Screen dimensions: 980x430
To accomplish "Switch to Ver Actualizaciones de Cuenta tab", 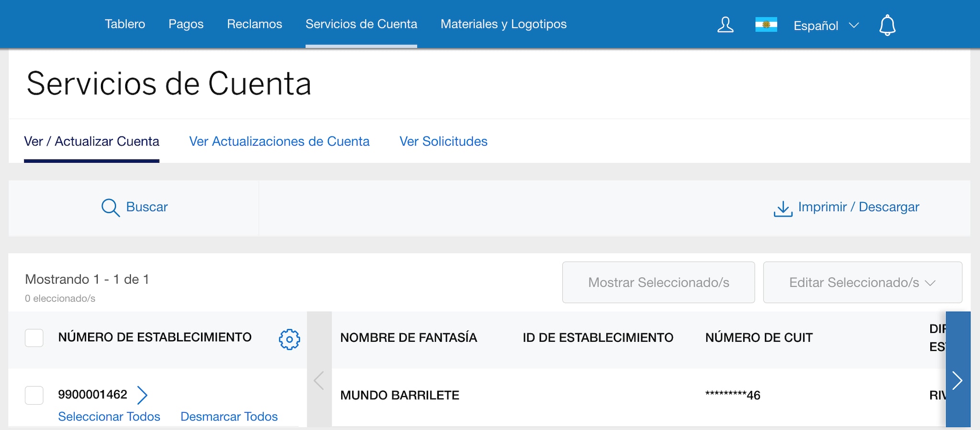I will point(279,141).
